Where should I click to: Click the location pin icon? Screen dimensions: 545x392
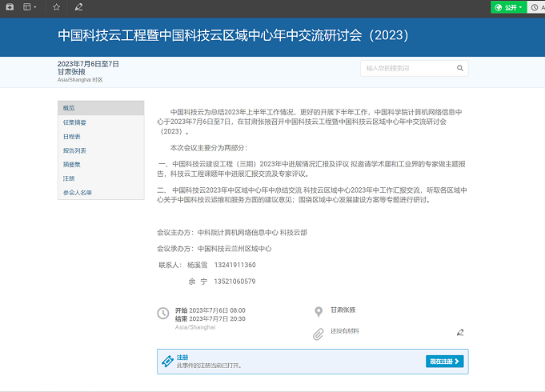pyautogui.click(x=318, y=310)
